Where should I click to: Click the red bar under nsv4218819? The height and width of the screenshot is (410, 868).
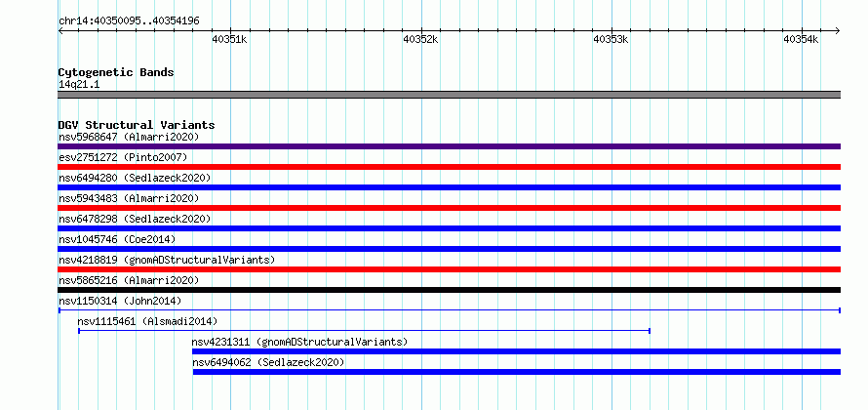449,269
